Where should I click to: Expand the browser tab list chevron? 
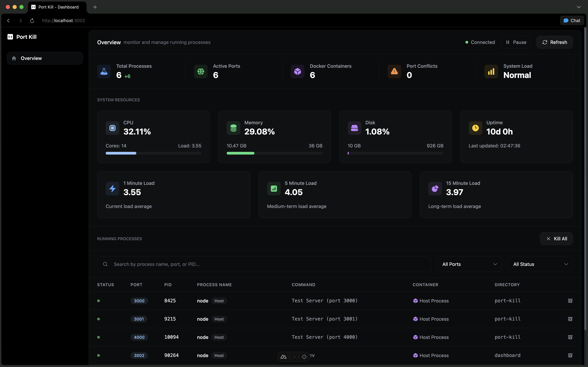pyautogui.click(x=579, y=7)
